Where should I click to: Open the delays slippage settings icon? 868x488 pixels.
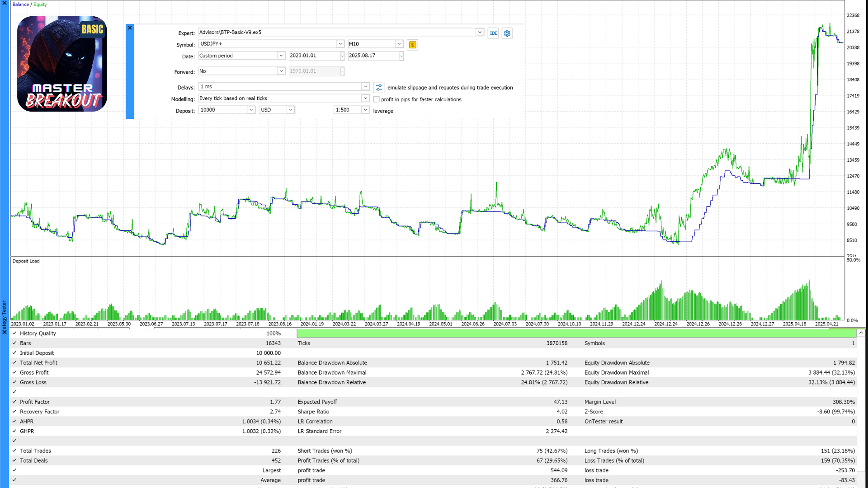coord(379,87)
